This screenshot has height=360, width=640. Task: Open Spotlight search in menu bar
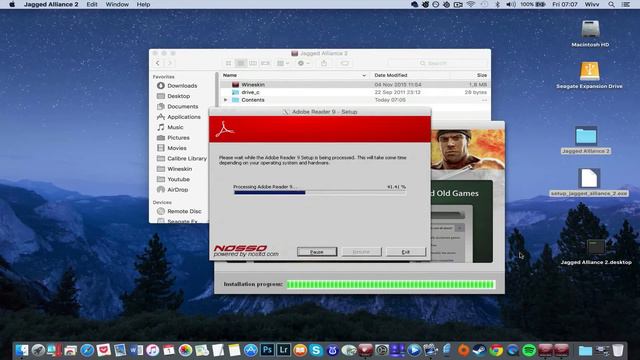611,4
